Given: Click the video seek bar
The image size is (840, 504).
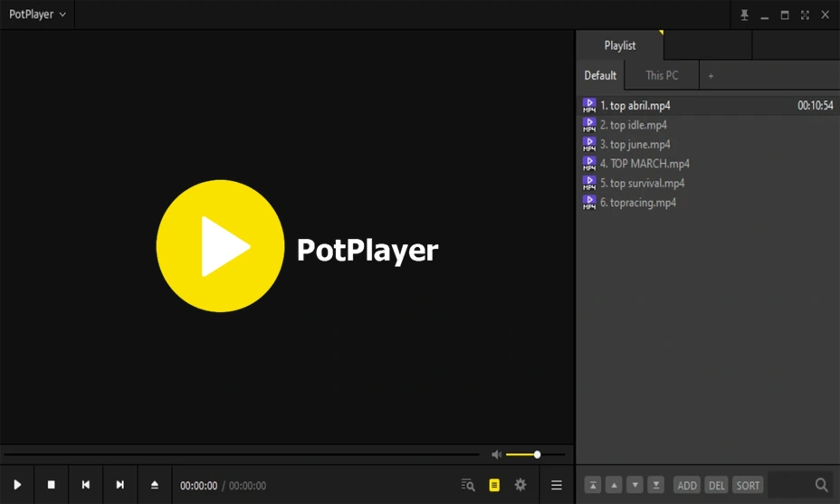Looking at the screenshot, I should click(x=242, y=455).
